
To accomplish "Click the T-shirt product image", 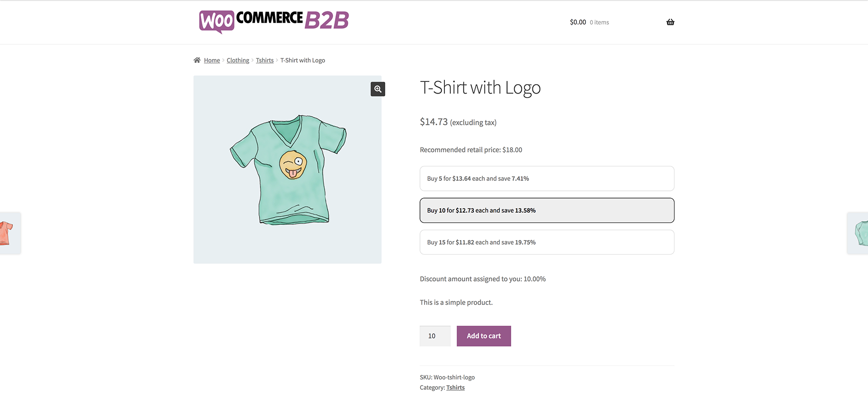I will 288,170.
